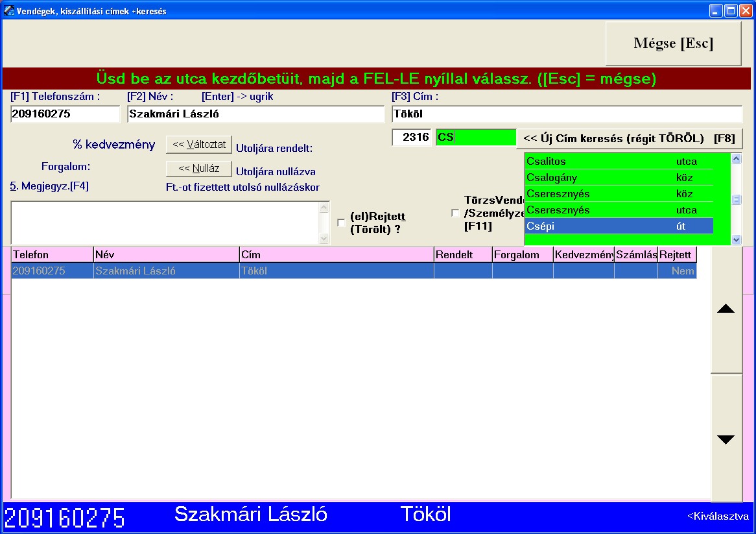Viewport: 756px width, 534px height.
Task: Toggle the (el)Rejtett (Törölt) checkbox
Action: [x=341, y=223]
